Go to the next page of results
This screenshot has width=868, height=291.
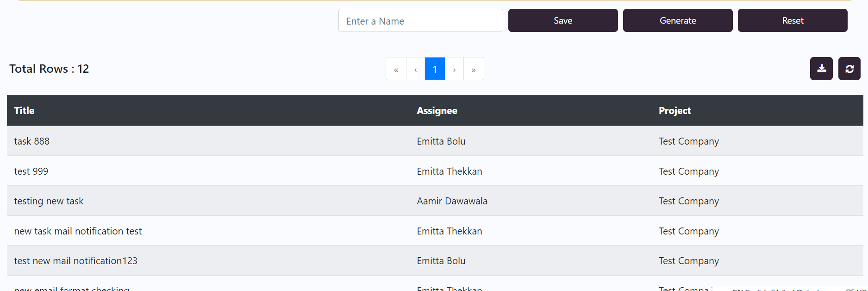[x=455, y=69]
